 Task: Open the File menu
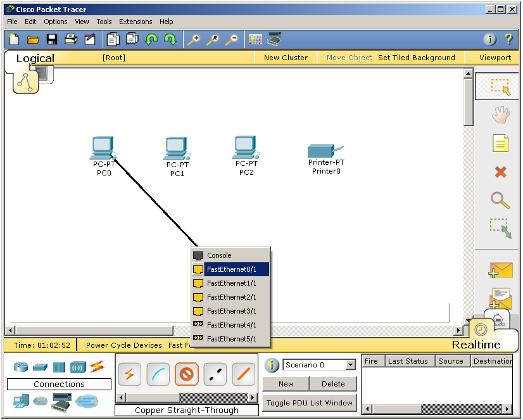12,22
